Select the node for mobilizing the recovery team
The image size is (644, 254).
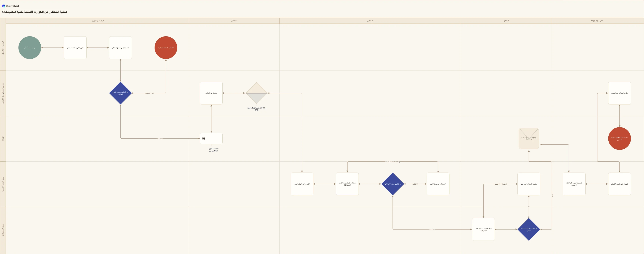click(211, 93)
